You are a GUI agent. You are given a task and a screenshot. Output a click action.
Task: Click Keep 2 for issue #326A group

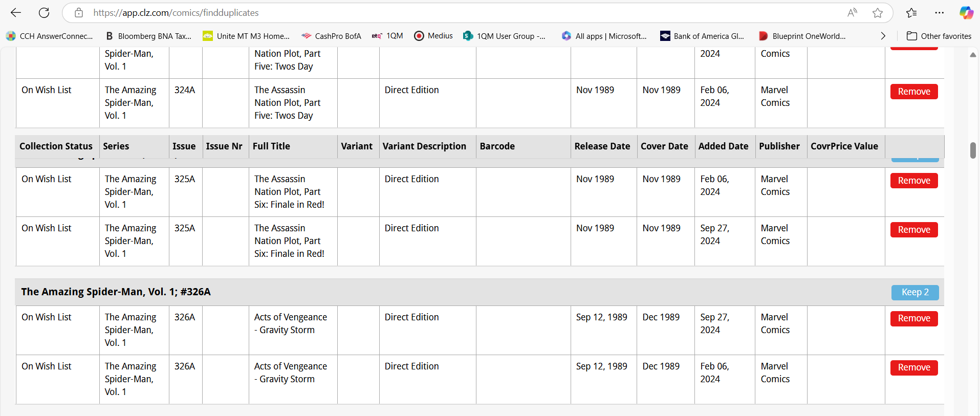[x=915, y=292]
